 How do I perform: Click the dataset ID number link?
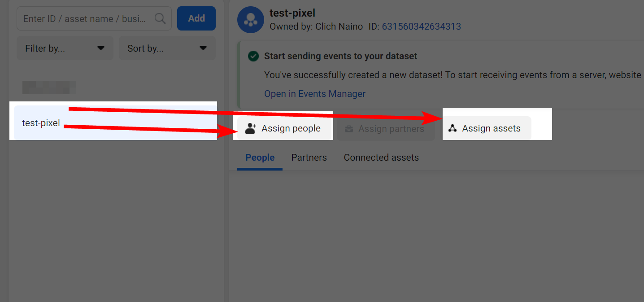point(422,26)
